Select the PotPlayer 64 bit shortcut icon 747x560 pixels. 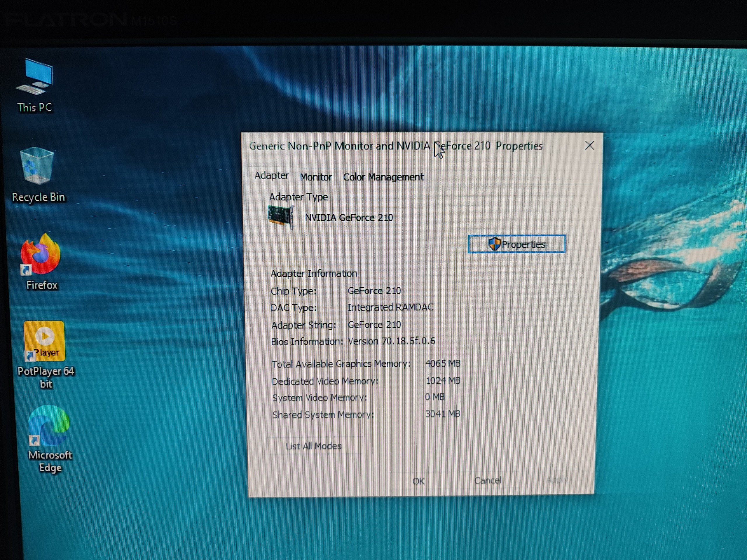(x=44, y=341)
